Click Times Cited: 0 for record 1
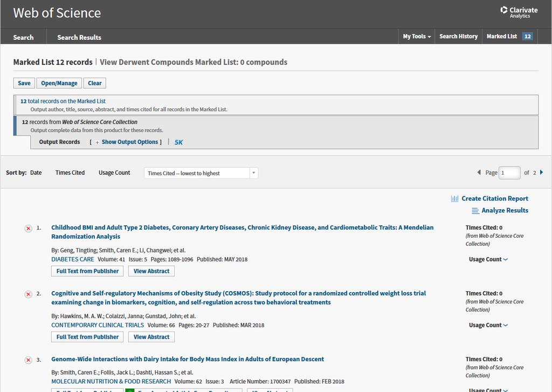Viewport: 552px width, 392px height. coord(484,228)
